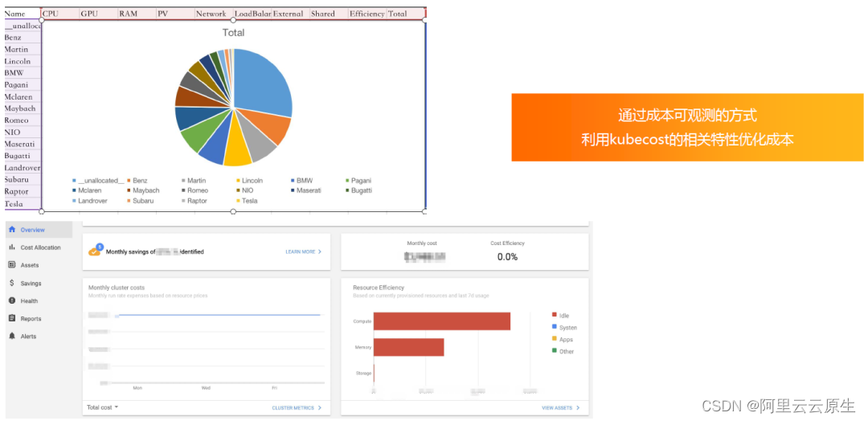Go to Cost Allocation page
868x421 pixels.
click(39, 247)
